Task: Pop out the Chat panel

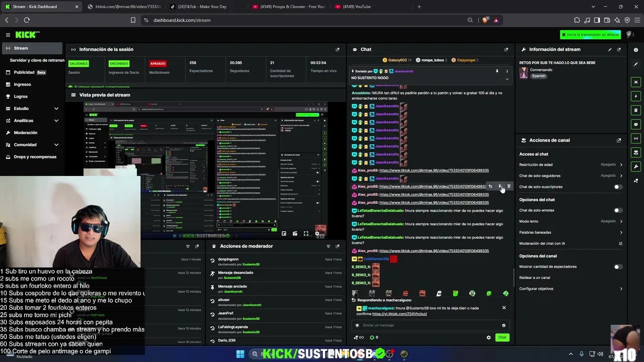Action: (506, 49)
